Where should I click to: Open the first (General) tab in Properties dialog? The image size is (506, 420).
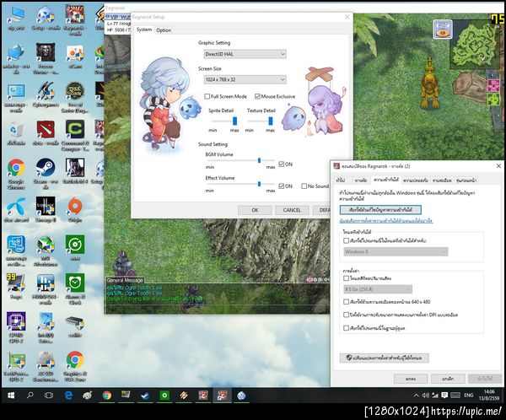pyautogui.click(x=341, y=180)
